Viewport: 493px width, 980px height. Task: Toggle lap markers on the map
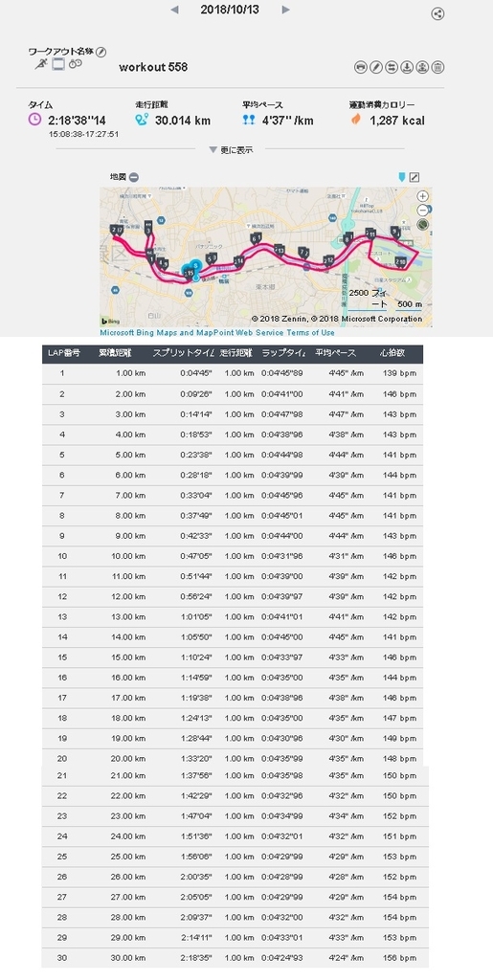click(x=401, y=177)
